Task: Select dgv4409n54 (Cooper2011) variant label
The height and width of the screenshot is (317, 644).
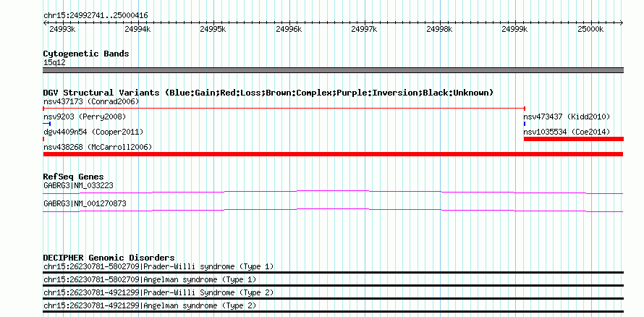Action: tap(93, 132)
